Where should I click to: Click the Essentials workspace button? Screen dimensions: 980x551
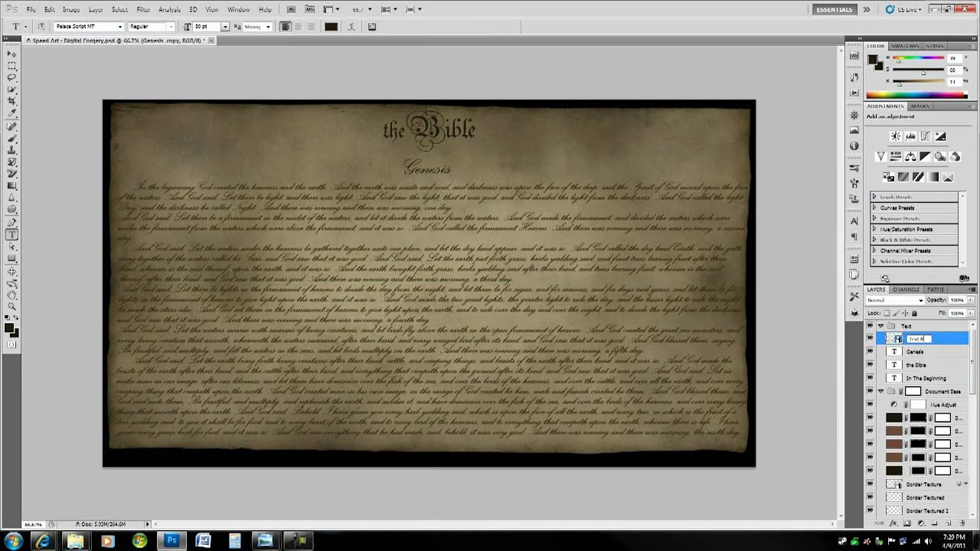click(x=835, y=9)
